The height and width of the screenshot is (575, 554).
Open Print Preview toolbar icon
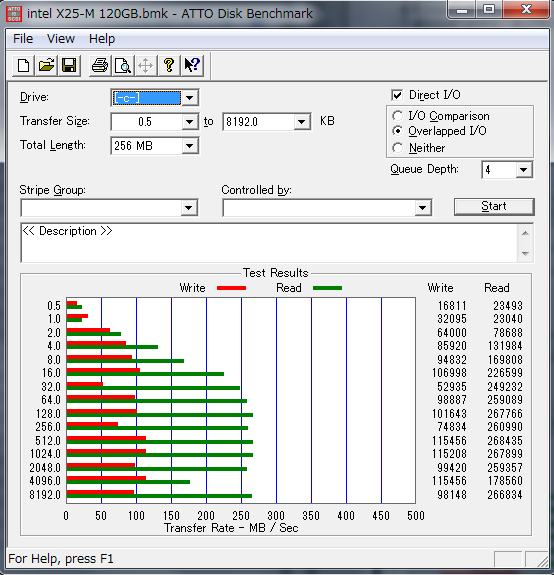(x=122, y=66)
